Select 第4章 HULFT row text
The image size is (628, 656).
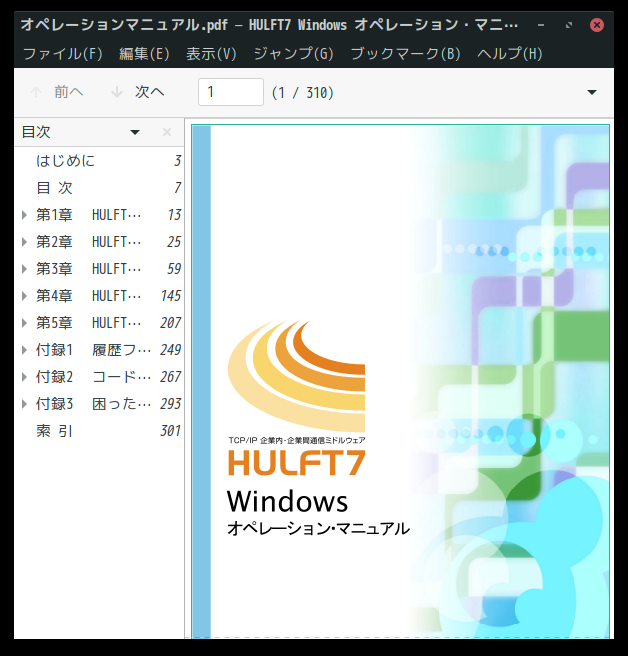(89, 296)
